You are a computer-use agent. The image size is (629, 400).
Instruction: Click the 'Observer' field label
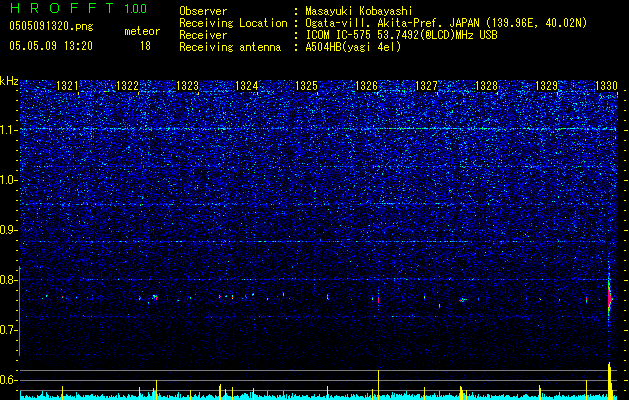coord(203,11)
